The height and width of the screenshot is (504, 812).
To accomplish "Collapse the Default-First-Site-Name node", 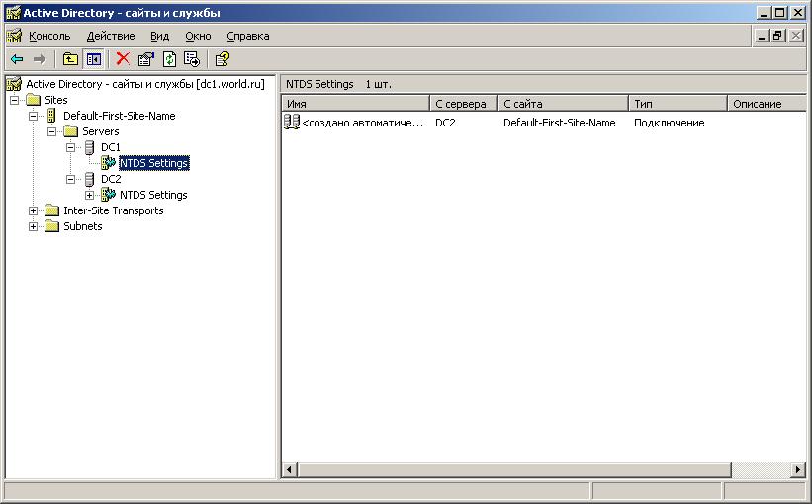I will (33, 116).
